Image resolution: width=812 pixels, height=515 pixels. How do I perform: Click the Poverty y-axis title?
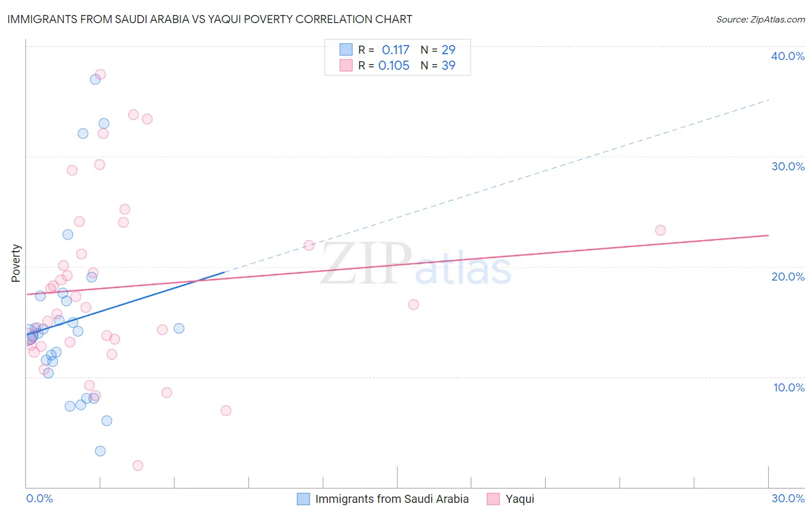tap(16, 263)
